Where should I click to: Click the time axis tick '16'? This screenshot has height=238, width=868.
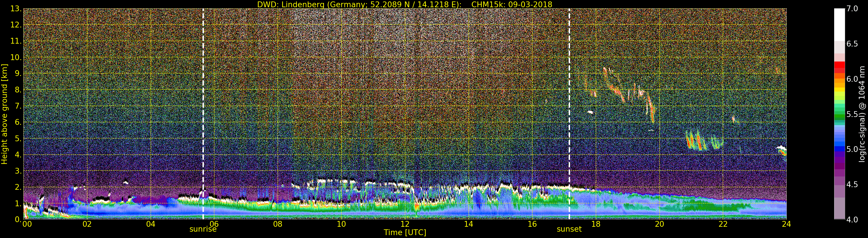coord(532,224)
